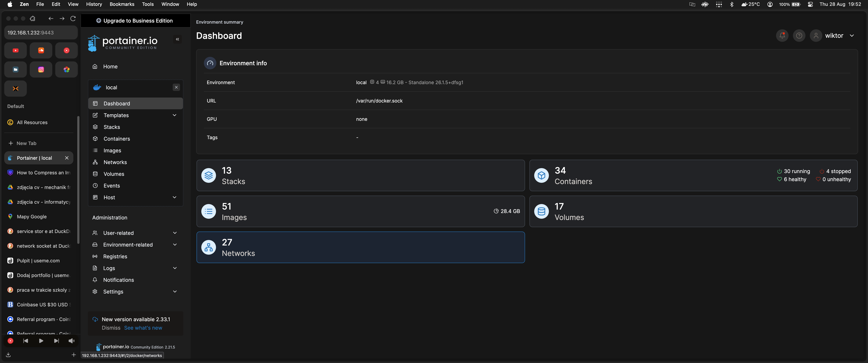Open the Instagram pinned tab icon
Image resolution: width=868 pixels, height=363 pixels.
(x=41, y=70)
